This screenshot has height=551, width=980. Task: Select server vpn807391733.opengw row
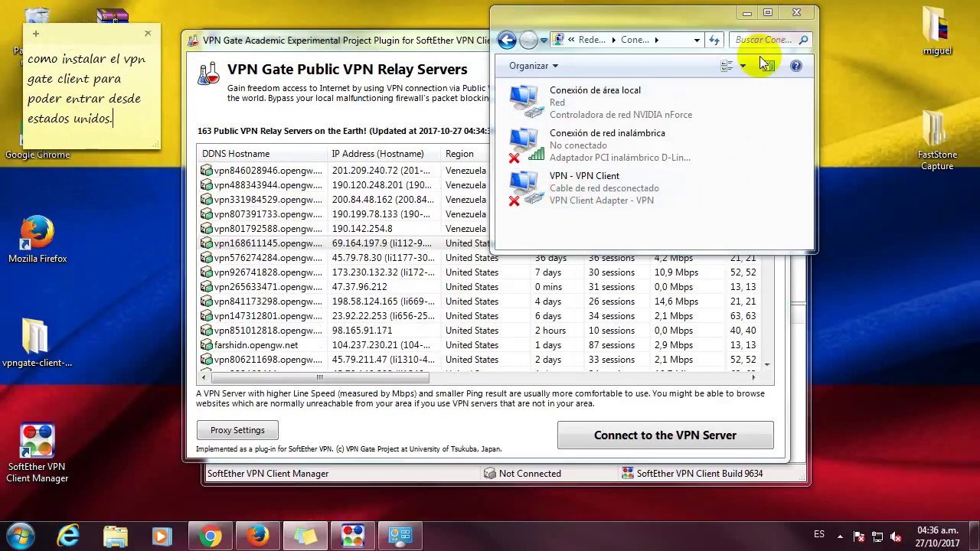click(345, 214)
